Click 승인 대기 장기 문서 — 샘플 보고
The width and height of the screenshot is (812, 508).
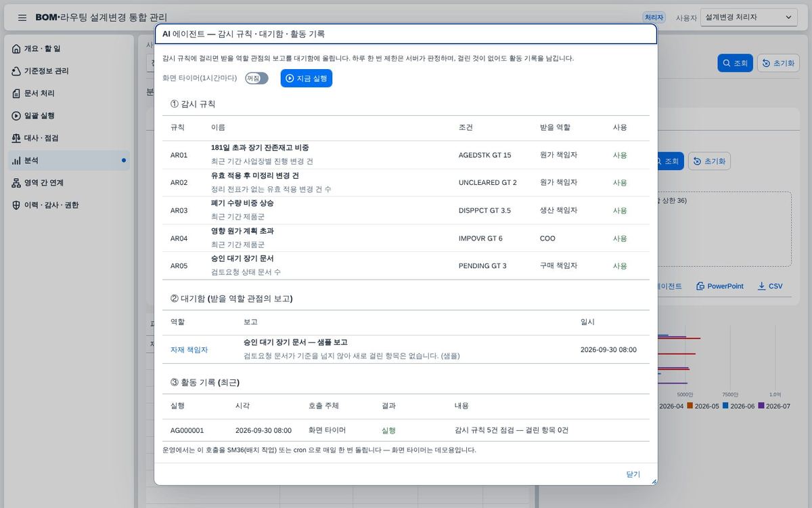click(296, 342)
